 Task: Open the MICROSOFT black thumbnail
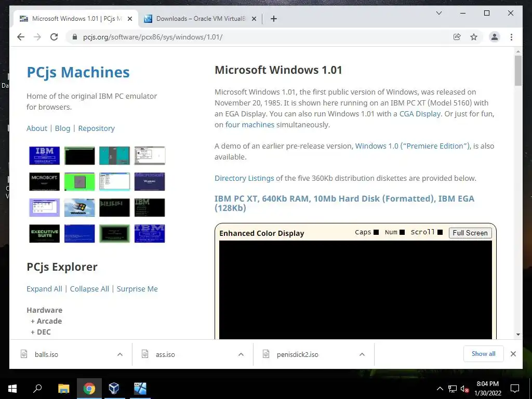[x=45, y=181]
